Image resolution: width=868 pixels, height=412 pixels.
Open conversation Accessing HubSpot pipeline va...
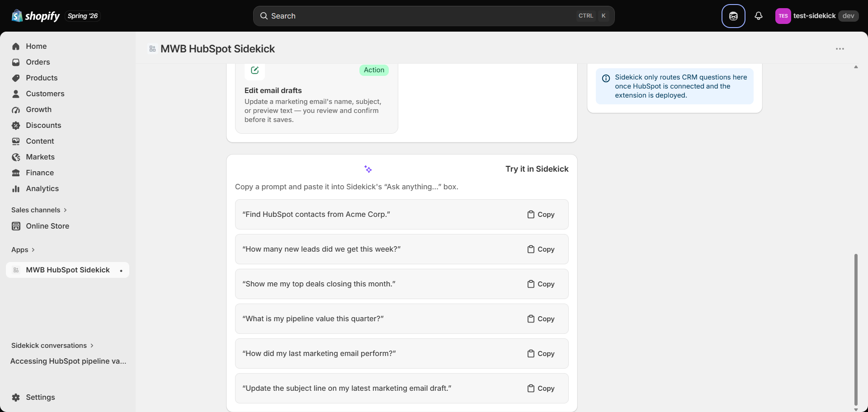(68, 361)
